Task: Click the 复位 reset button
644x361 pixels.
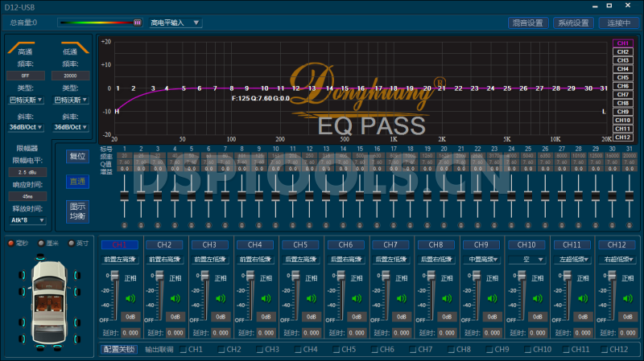Action: (76, 156)
